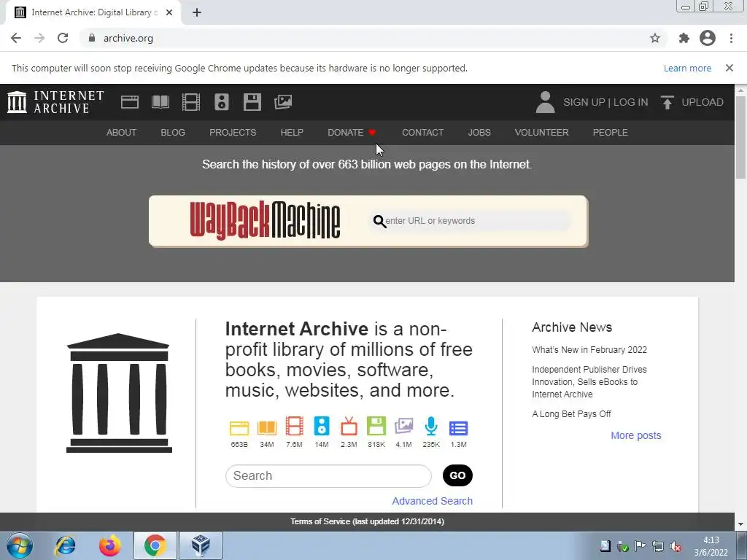The width and height of the screenshot is (747, 560).
Task: Open a new browser tab
Action: (x=197, y=13)
